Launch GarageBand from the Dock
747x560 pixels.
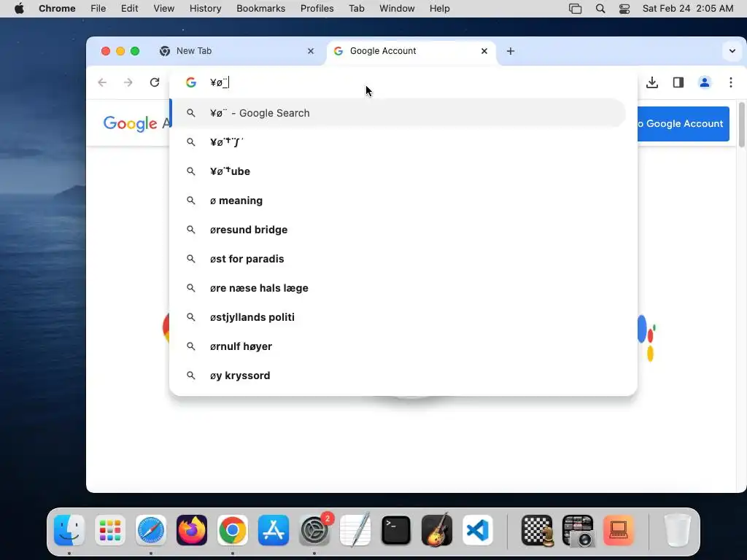tap(437, 530)
